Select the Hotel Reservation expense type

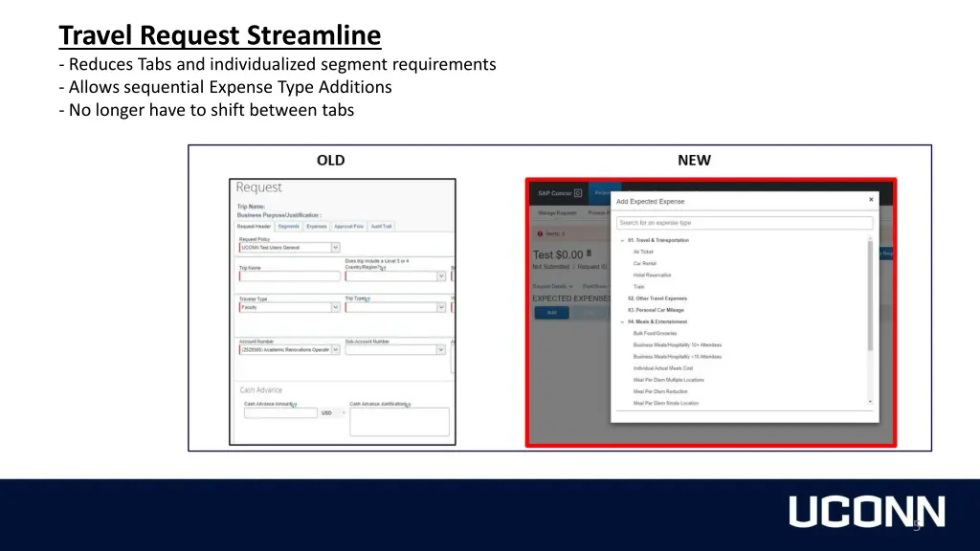click(x=652, y=275)
